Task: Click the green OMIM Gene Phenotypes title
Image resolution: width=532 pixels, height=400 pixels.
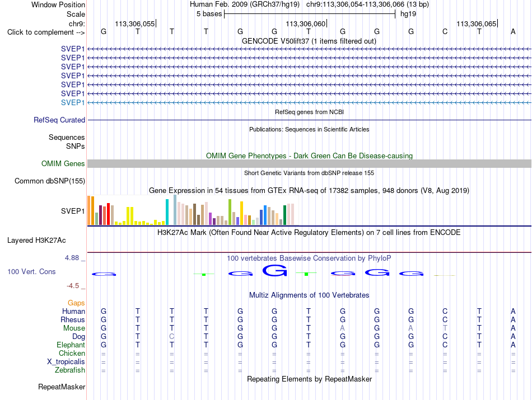Action: (309, 156)
